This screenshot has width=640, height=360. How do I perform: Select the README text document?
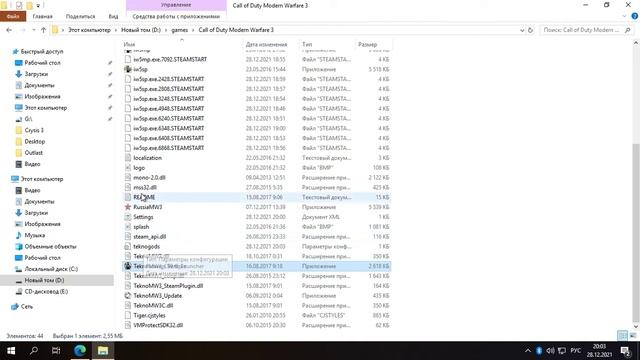pyautogui.click(x=144, y=197)
